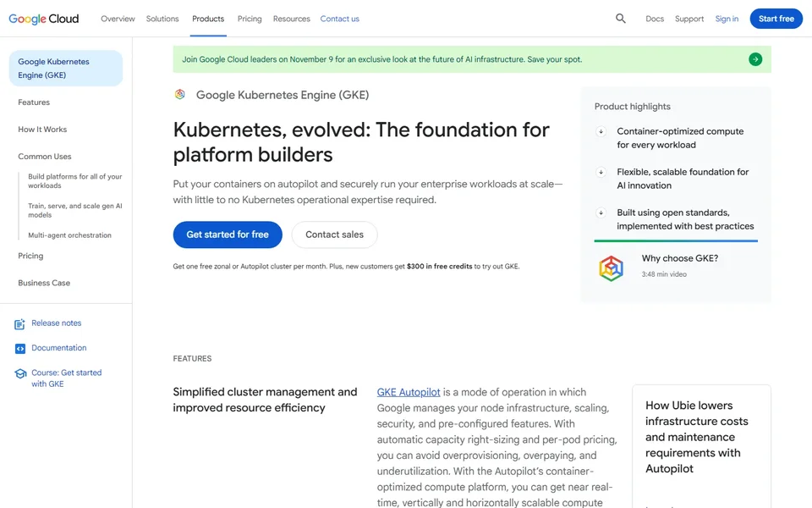The height and width of the screenshot is (508, 812).
Task: Go to Pricing in the sidebar
Action: coord(30,256)
